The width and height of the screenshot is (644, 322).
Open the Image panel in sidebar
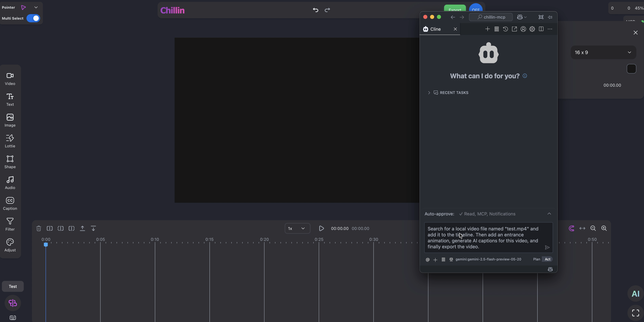(10, 120)
